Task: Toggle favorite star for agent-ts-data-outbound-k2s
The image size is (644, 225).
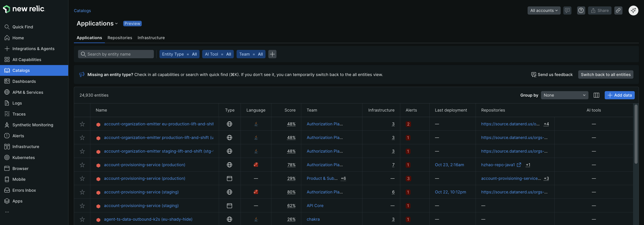Action: pos(82,219)
